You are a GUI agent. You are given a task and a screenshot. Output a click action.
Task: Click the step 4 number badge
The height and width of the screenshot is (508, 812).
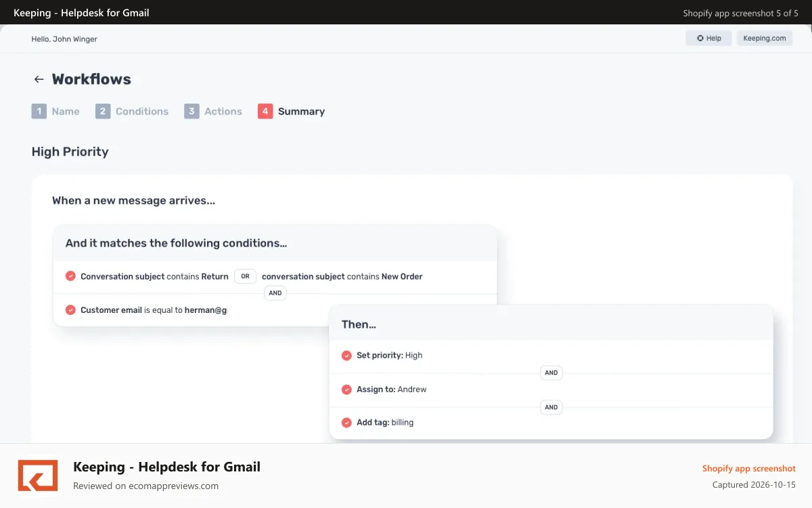click(265, 111)
